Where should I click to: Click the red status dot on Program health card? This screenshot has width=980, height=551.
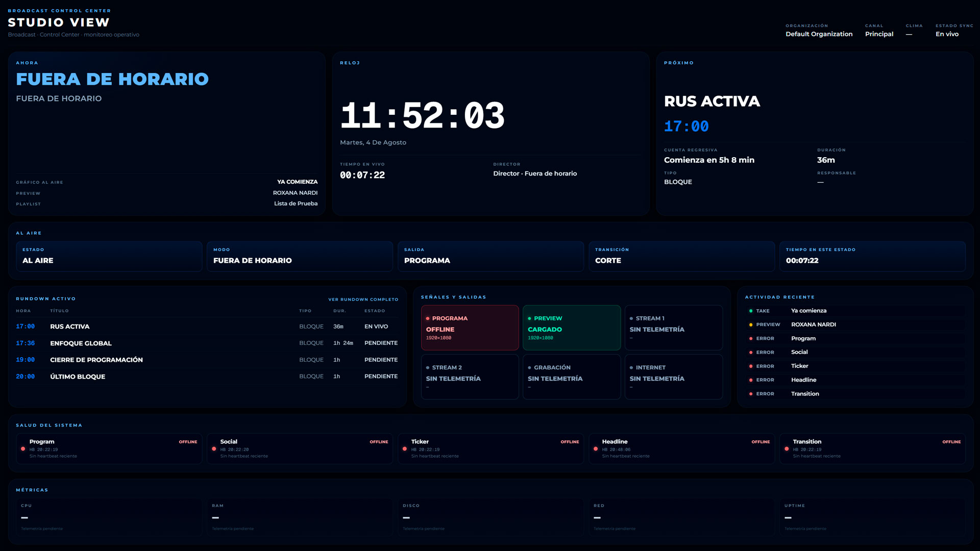[x=23, y=449]
